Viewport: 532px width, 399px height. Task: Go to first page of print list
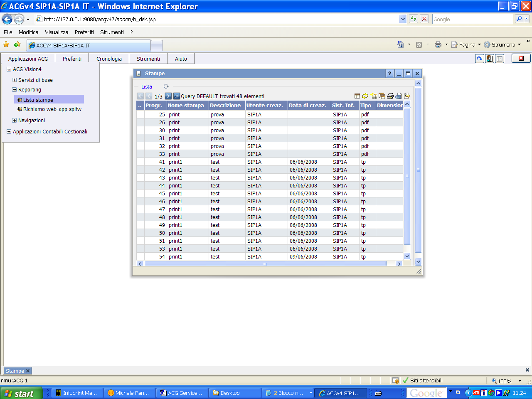[140, 96]
